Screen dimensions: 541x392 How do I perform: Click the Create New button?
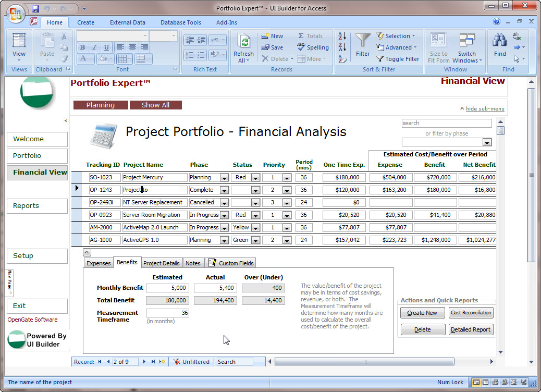[422, 313]
